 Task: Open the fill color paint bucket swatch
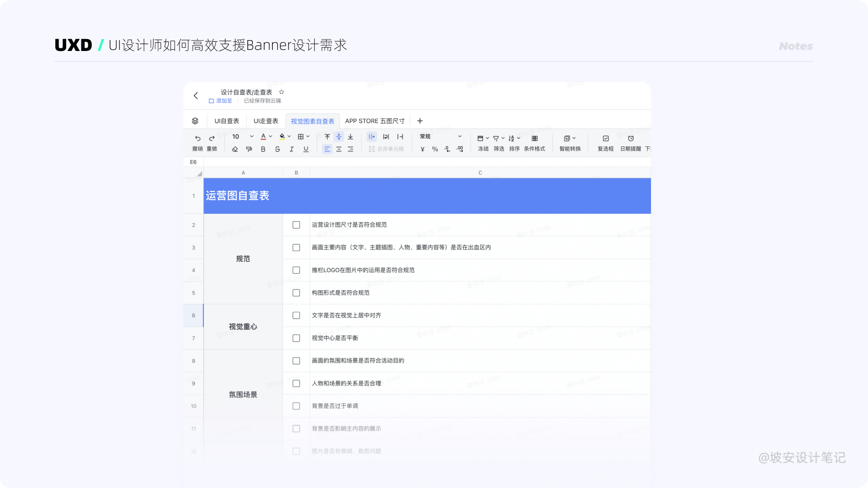point(282,137)
